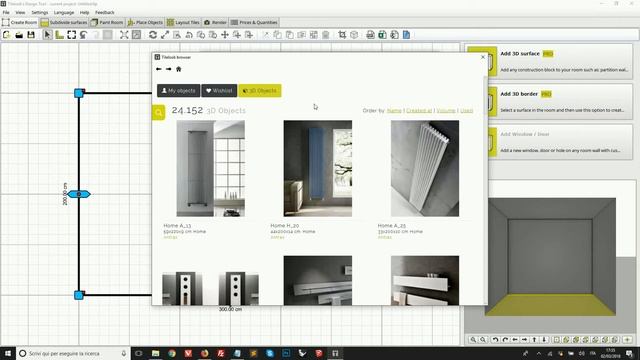Move 3D preview camera down

pyautogui.click(x=544, y=340)
